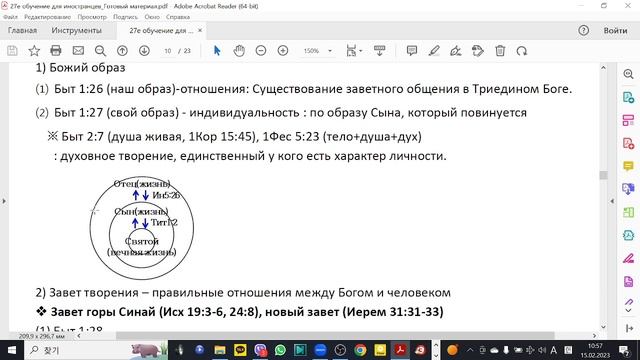Open the Windows Start menu
The width and height of the screenshot is (640, 360).
[x=12, y=350]
